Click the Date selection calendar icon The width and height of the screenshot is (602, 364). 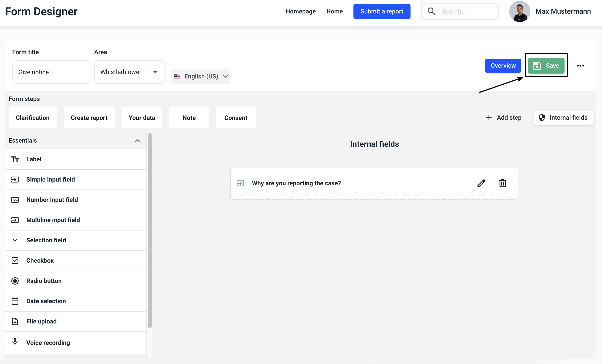coord(15,301)
